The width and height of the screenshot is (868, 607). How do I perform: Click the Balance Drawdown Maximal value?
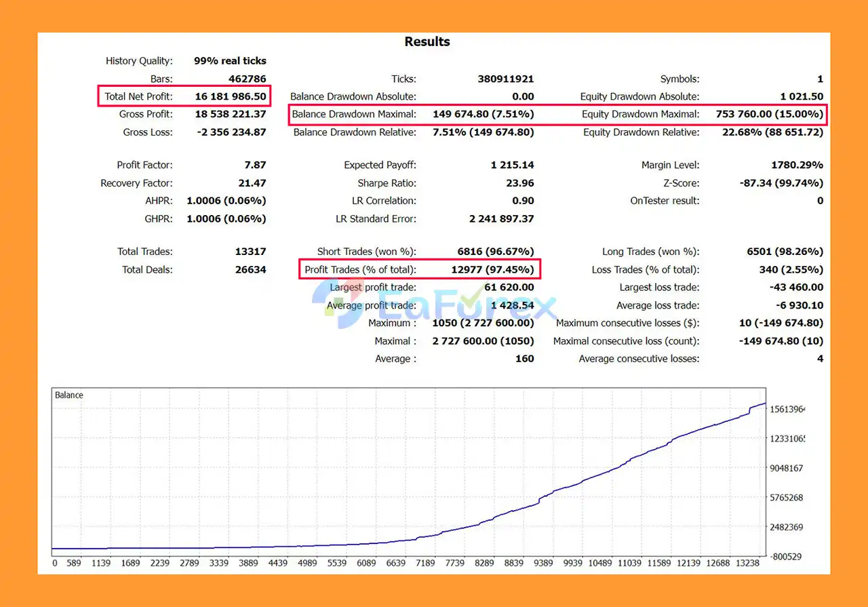[483, 114]
